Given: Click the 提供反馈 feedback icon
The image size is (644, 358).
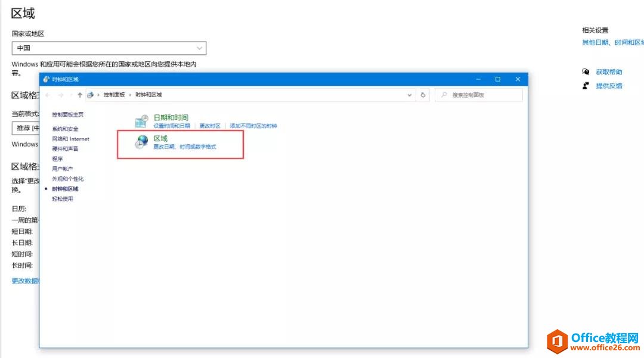Looking at the screenshot, I should [x=586, y=85].
